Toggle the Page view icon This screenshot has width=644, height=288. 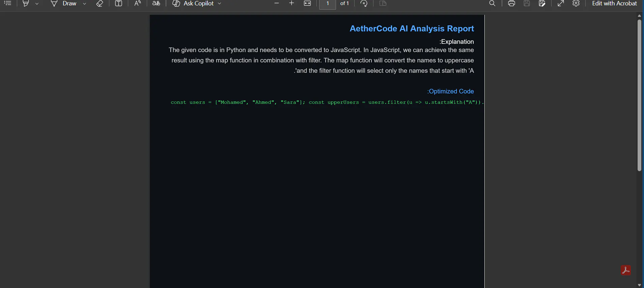(x=383, y=3)
